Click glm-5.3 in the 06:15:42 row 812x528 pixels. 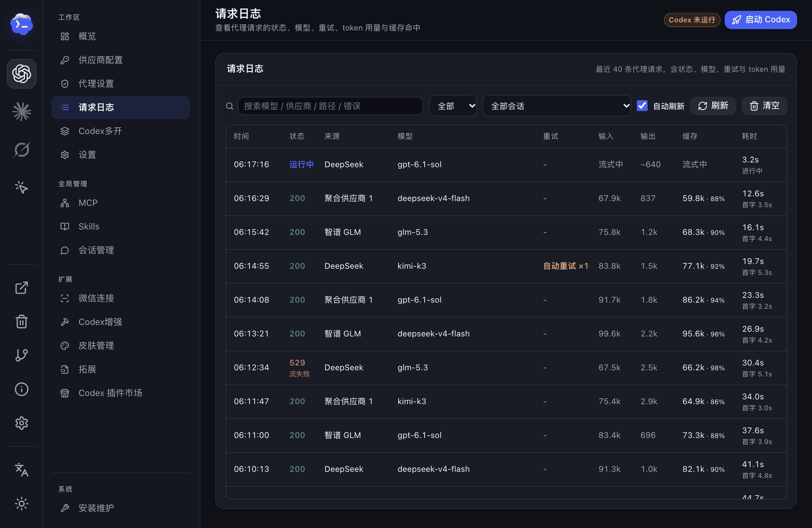coord(413,232)
